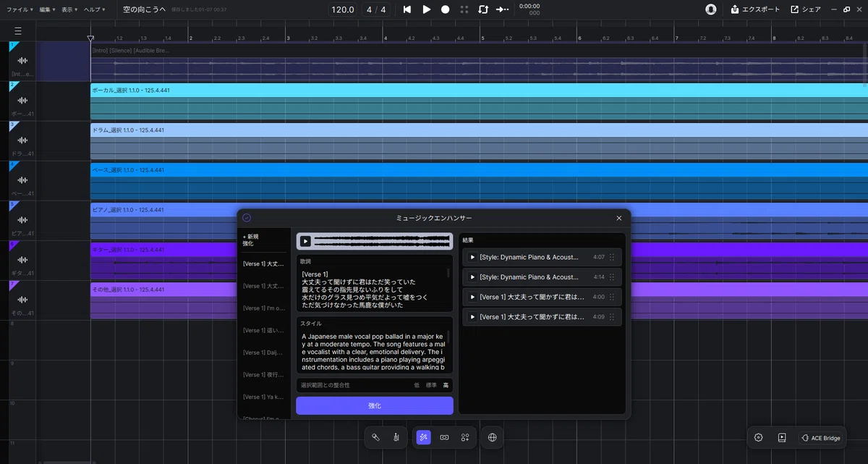Select history item [Verse 1] Ya k...

pos(264,397)
